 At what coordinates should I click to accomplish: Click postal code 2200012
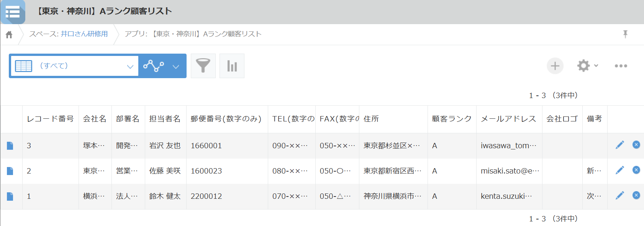point(206,196)
